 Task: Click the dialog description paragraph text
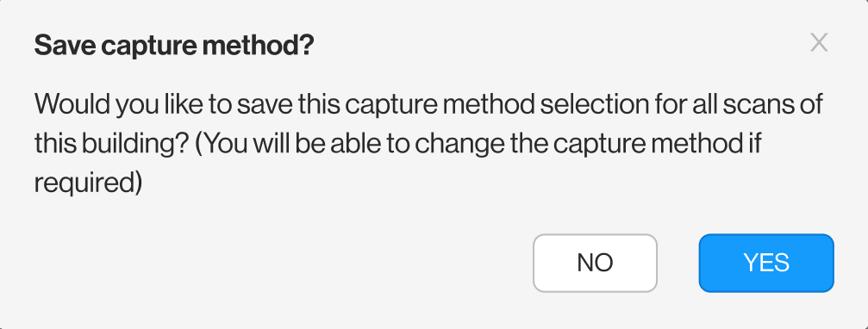(x=428, y=143)
